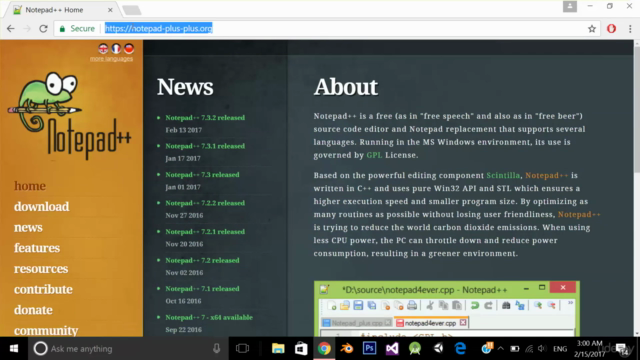Click the Notepad++ editor screenshot image
Screen dimensions: 640x360
pyautogui.click(x=447, y=309)
